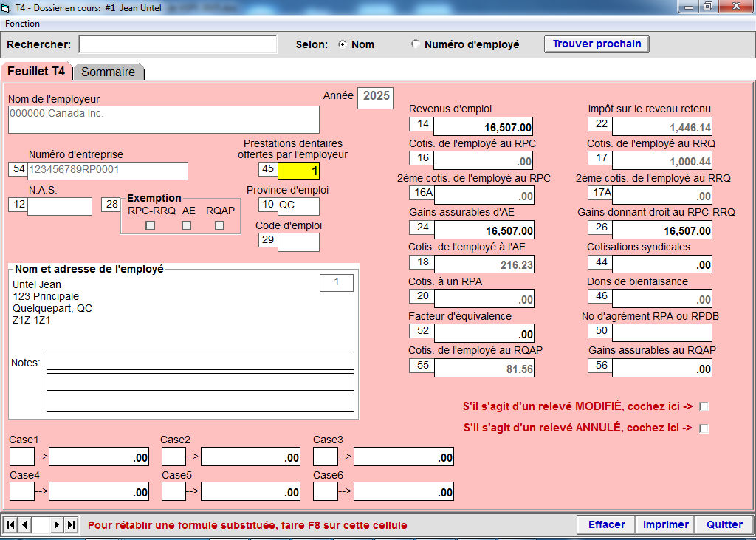Go to the next record
Image resolution: width=756 pixels, height=540 pixels.
58,524
